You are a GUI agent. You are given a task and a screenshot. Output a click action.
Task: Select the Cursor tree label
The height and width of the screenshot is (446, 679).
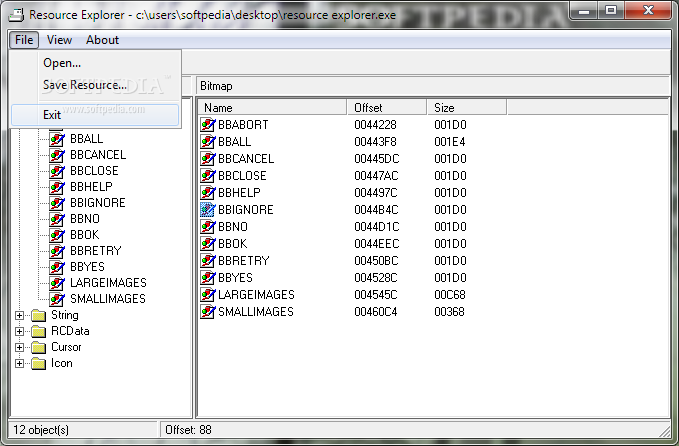coord(66,347)
